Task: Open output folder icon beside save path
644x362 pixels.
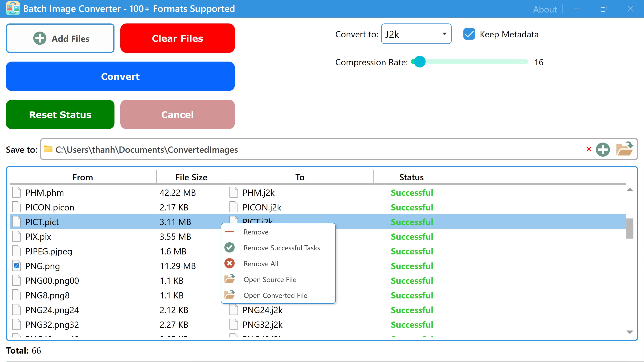Action: click(x=625, y=149)
